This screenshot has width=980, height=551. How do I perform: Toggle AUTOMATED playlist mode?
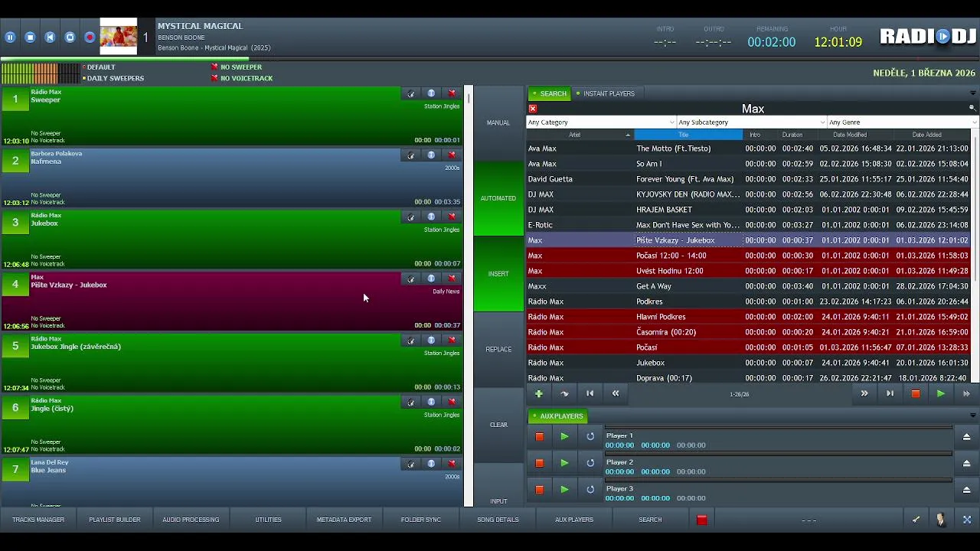click(x=498, y=198)
